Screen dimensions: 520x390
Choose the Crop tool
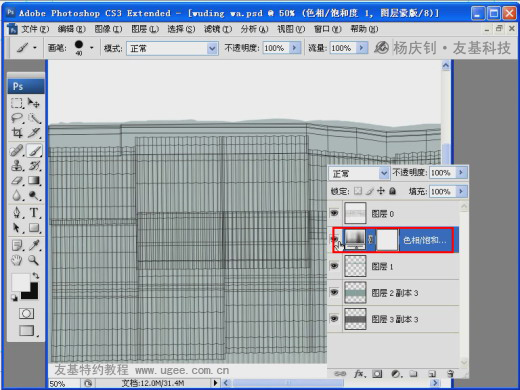pos(17,133)
